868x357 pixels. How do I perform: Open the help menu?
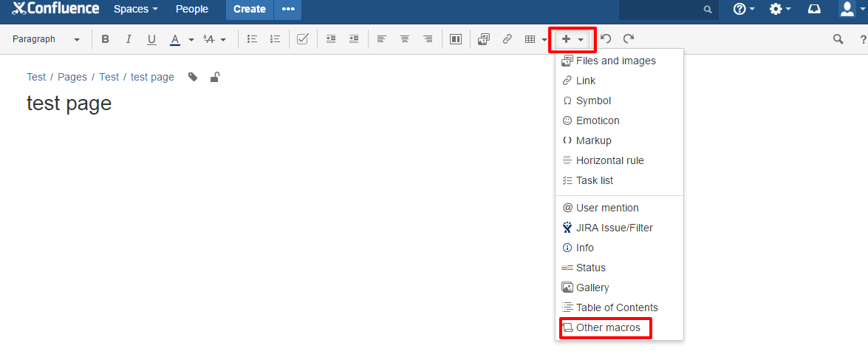coord(744,9)
